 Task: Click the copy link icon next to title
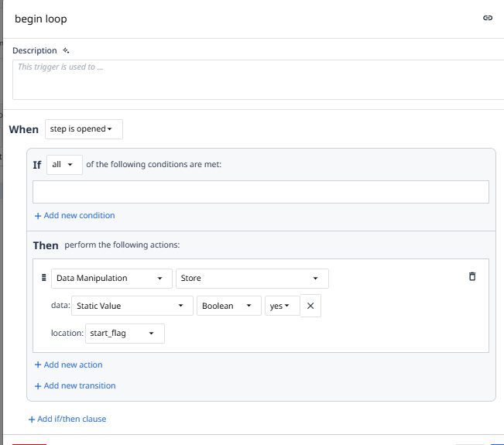(x=488, y=18)
